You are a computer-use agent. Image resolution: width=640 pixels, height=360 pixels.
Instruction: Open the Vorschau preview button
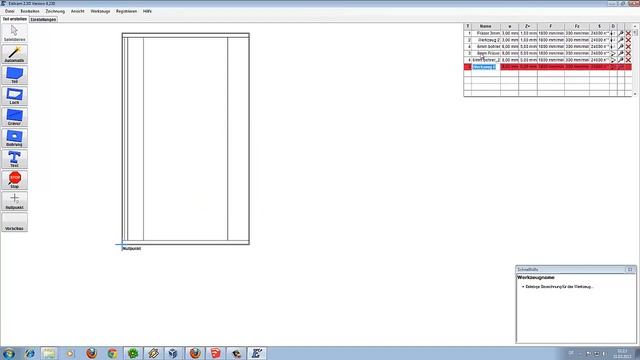click(x=14, y=222)
